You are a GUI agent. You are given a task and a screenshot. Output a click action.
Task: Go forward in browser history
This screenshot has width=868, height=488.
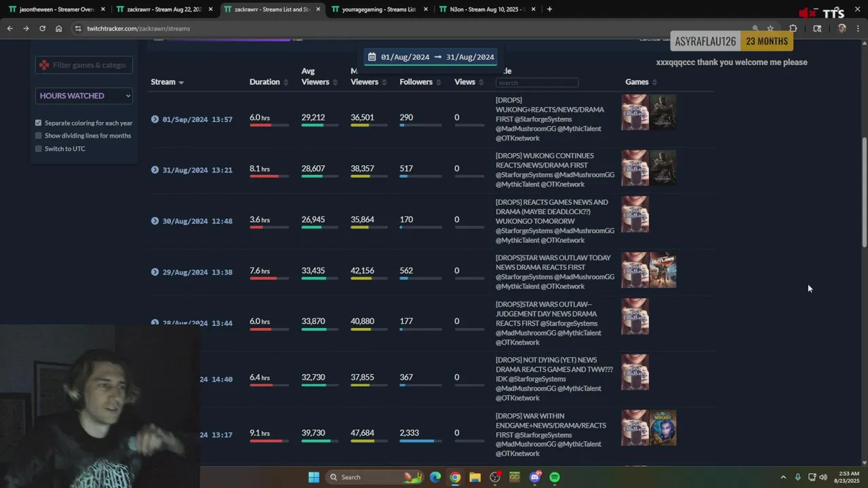click(x=26, y=28)
